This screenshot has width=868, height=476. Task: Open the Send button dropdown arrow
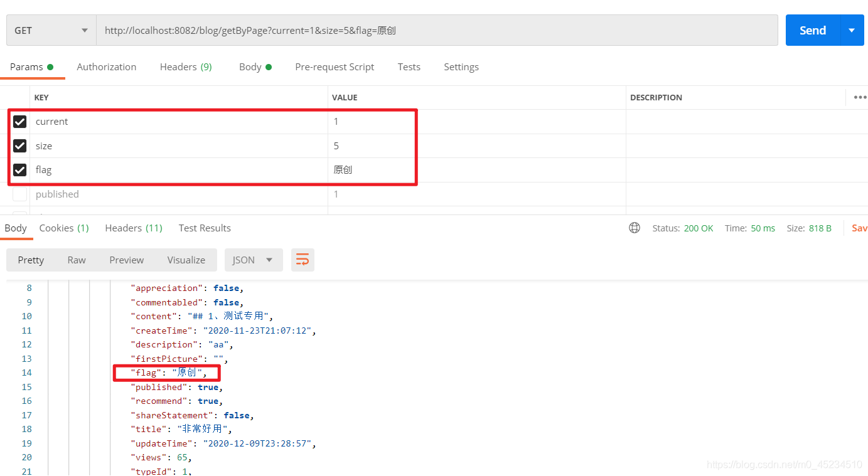click(x=852, y=30)
